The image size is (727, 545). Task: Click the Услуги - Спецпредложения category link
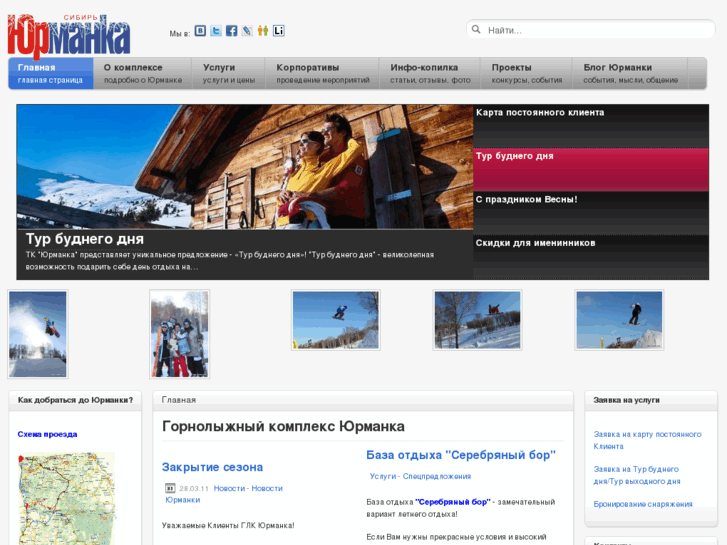click(420, 476)
